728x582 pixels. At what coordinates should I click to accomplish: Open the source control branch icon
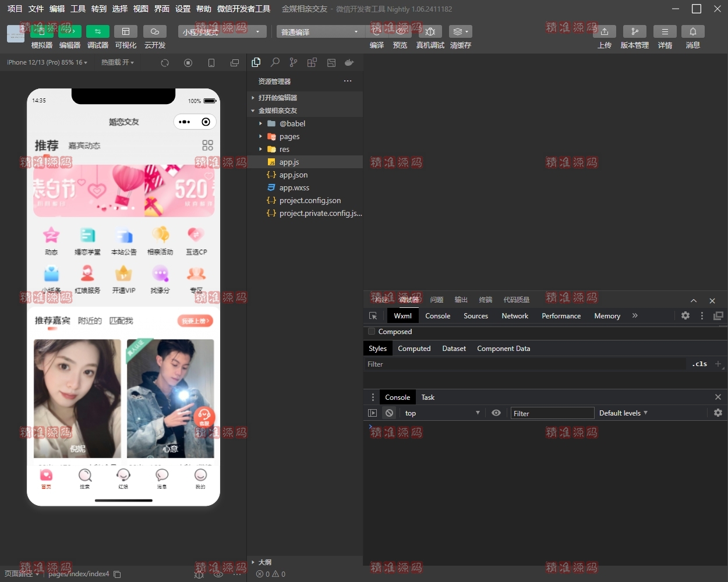[294, 62]
